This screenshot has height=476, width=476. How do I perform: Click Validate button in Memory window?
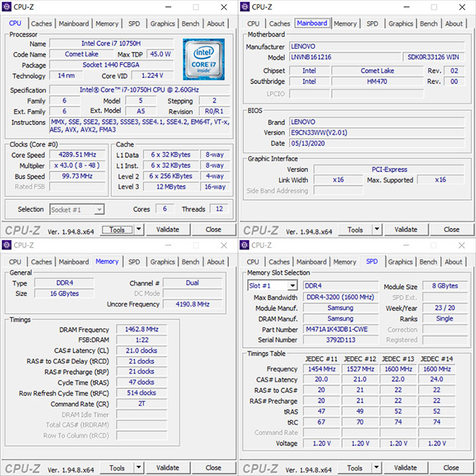168,468
